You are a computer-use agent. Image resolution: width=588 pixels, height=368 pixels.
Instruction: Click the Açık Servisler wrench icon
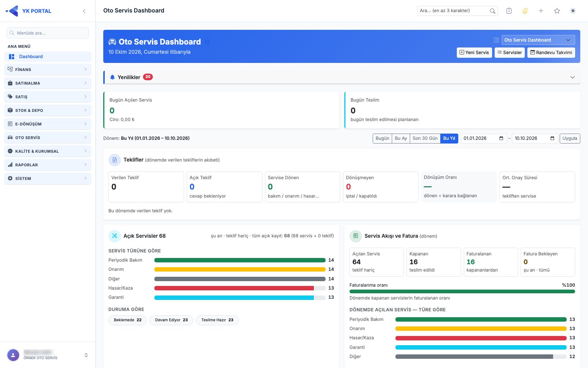115,236
